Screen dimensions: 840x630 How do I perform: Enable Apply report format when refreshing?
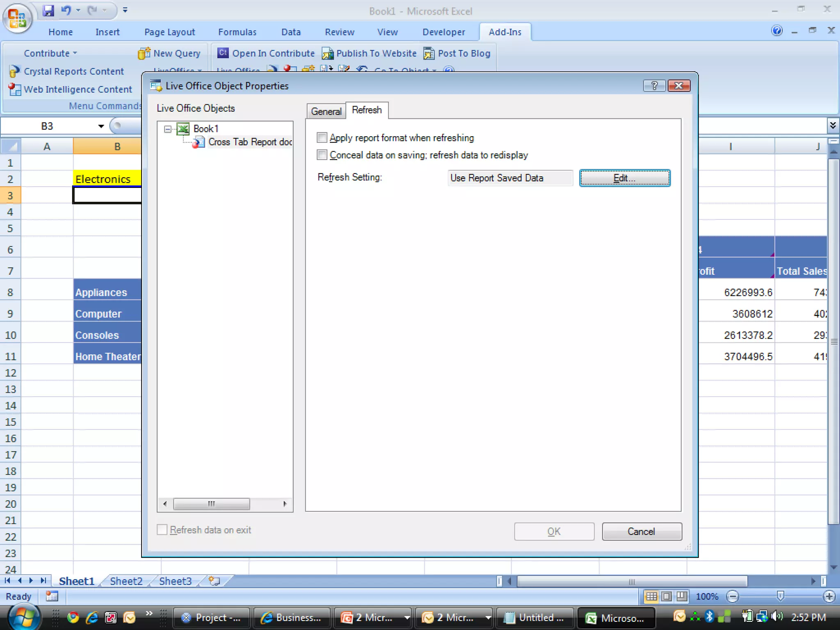(x=322, y=137)
